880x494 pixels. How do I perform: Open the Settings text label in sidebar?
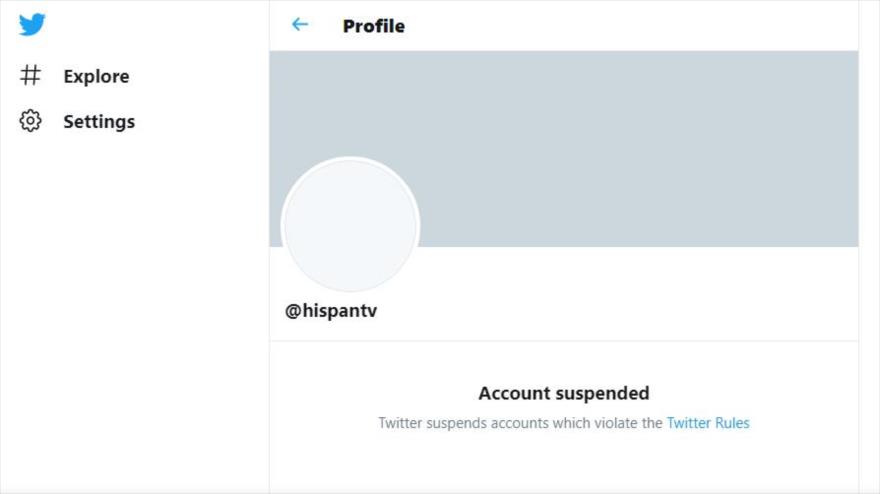pyautogui.click(x=99, y=122)
